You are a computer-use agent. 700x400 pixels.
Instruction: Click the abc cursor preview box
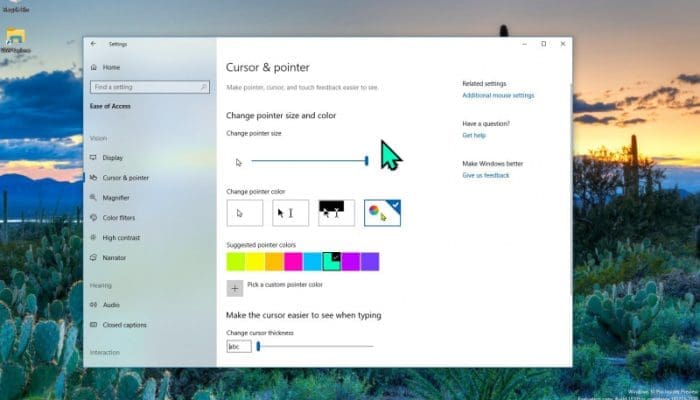tap(239, 346)
